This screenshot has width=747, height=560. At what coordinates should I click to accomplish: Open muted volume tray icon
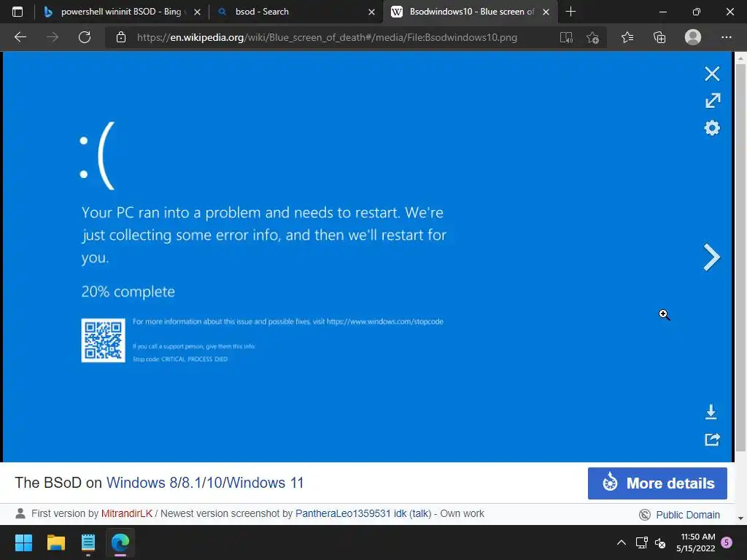[x=660, y=542]
